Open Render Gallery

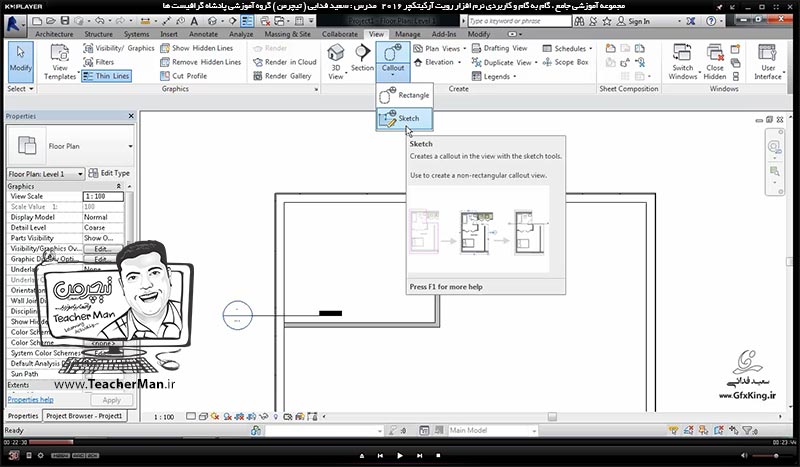click(282, 76)
